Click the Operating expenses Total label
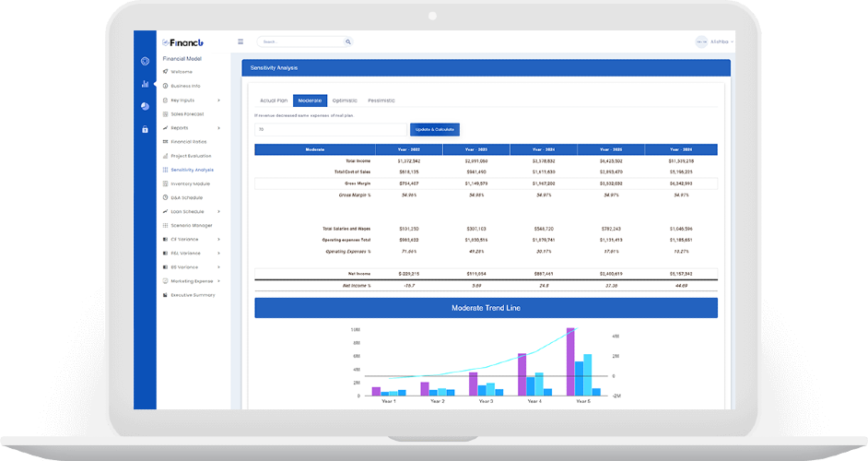 click(x=346, y=240)
